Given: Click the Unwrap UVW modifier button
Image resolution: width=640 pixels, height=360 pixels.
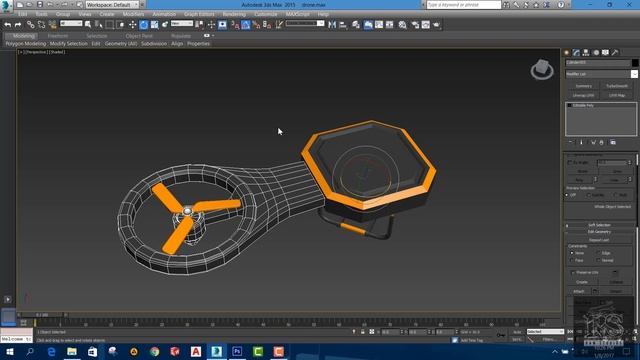Looking at the screenshot, I should [583, 96].
